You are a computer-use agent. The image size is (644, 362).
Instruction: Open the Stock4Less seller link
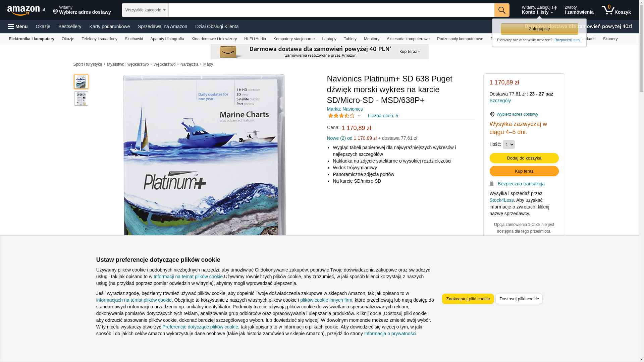click(501, 200)
